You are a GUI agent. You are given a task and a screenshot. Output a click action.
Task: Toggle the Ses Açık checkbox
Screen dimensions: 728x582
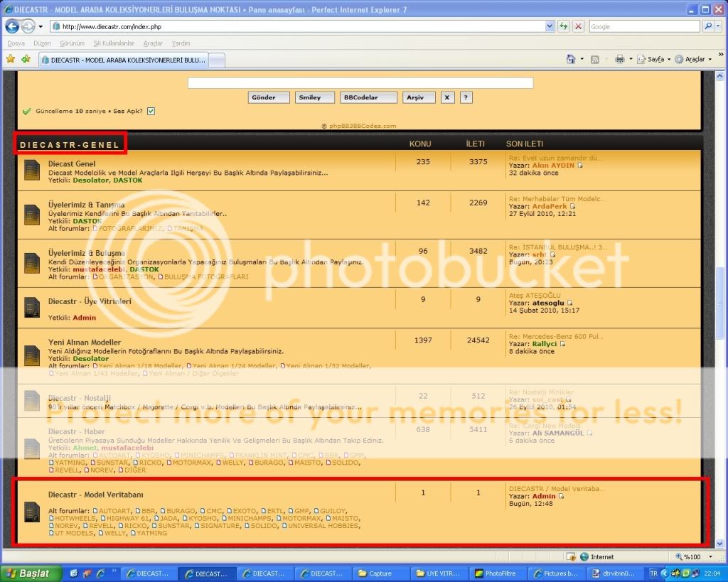pyautogui.click(x=151, y=111)
